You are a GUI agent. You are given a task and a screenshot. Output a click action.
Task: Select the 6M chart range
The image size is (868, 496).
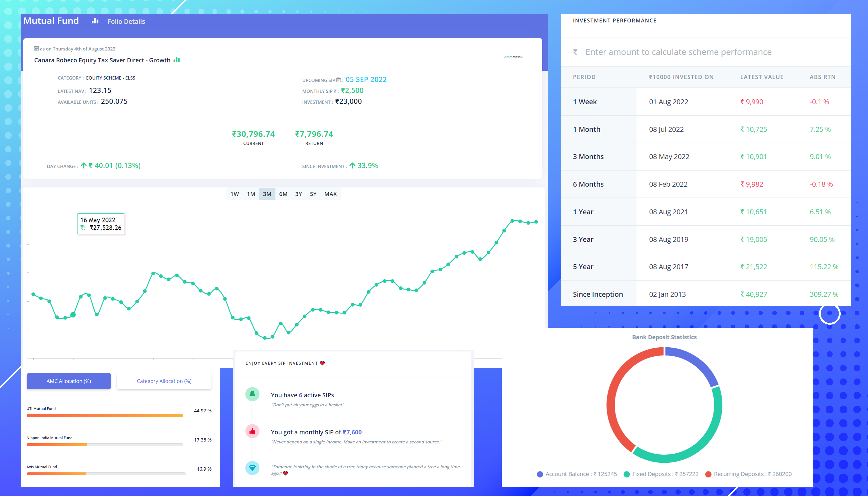click(x=283, y=194)
